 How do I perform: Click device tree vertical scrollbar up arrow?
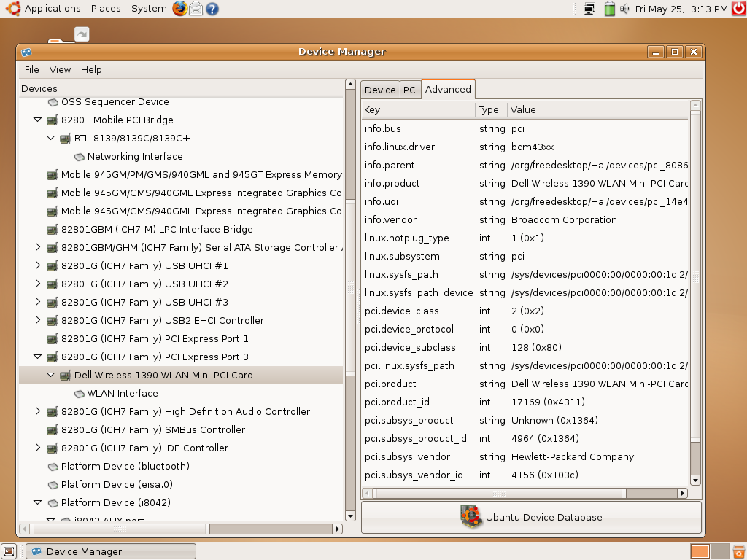[x=351, y=85]
